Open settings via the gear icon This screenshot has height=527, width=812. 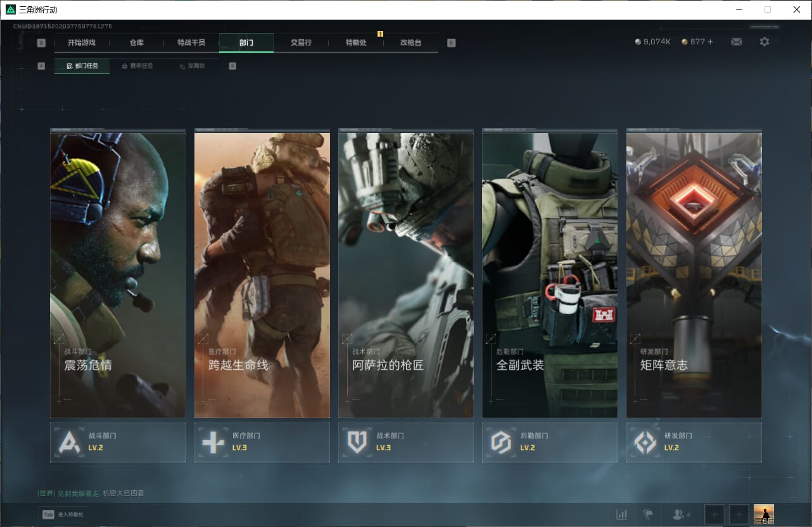click(764, 42)
